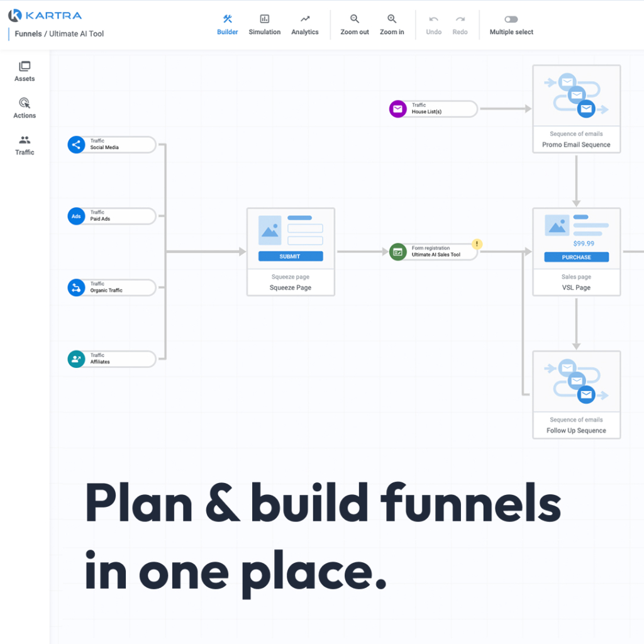Click the Funnels breadcrumb link
The width and height of the screenshot is (644, 644).
[28, 34]
